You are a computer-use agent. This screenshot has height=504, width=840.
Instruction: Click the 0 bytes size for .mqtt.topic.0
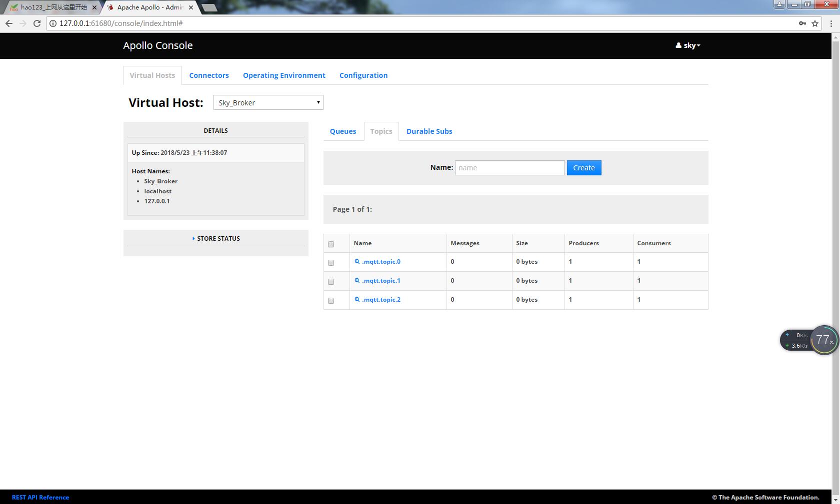click(x=527, y=261)
